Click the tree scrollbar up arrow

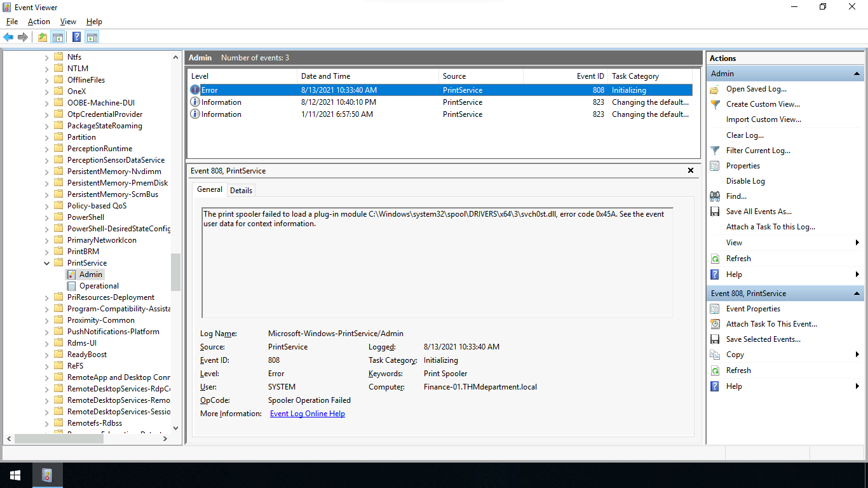click(x=175, y=57)
